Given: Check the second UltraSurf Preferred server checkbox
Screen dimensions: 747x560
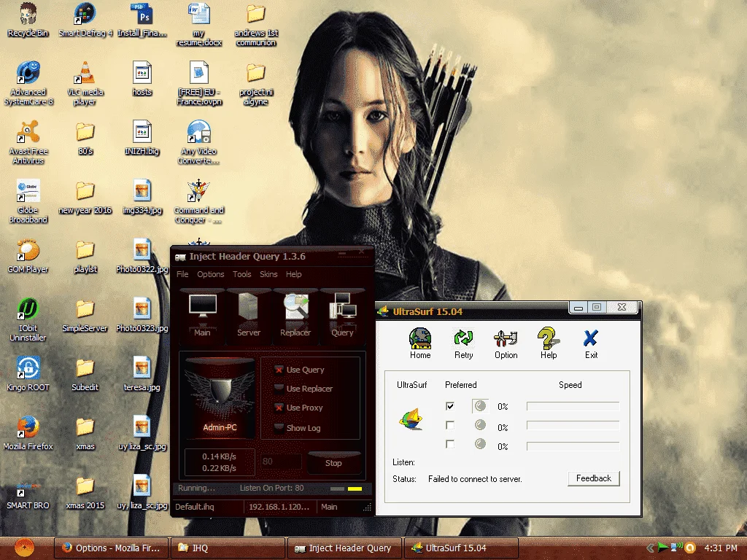Looking at the screenshot, I should tap(449, 425).
